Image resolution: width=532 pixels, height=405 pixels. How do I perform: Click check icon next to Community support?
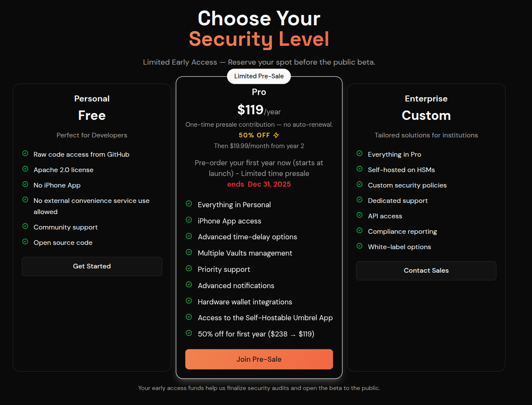25,226
